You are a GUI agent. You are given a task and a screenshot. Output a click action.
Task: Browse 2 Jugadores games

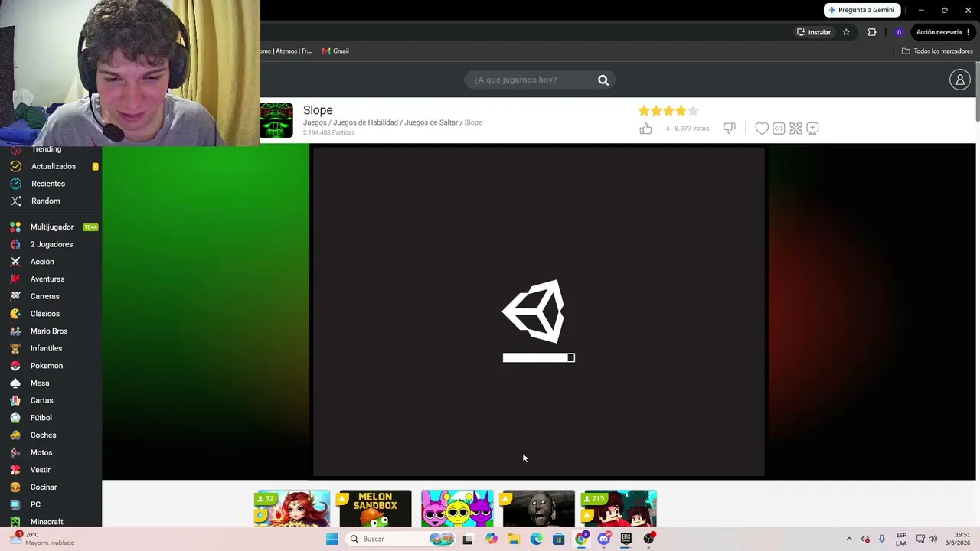pos(51,244)
